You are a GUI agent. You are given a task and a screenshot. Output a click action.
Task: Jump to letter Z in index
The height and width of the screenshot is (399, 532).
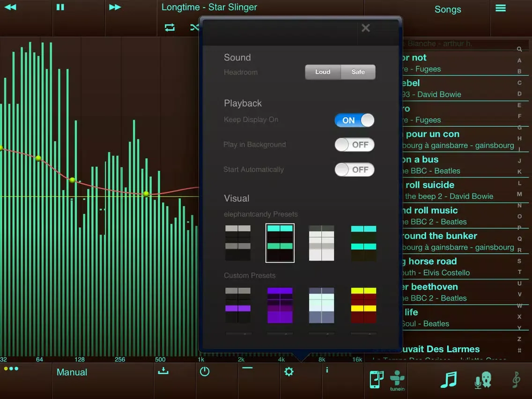click(x=519, y=339)
